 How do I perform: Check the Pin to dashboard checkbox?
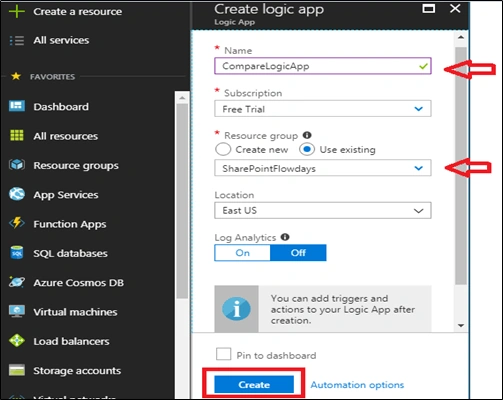(x=223, y=354)
